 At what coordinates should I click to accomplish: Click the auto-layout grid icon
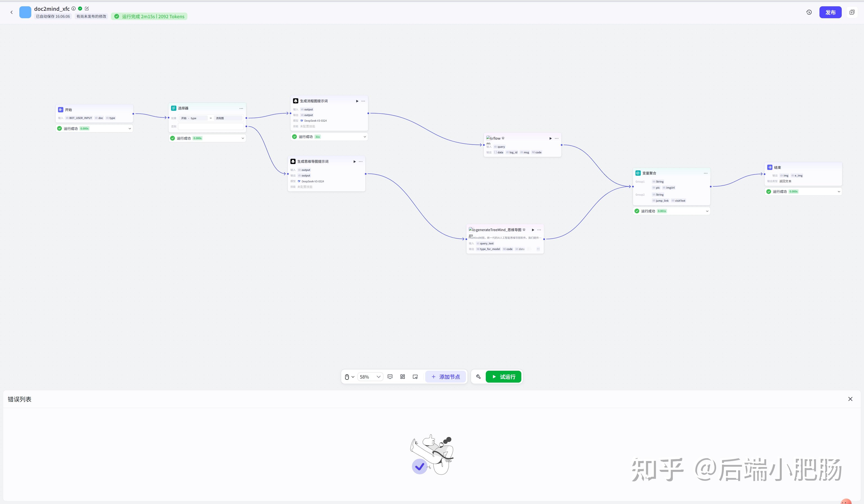click(403, 377)
